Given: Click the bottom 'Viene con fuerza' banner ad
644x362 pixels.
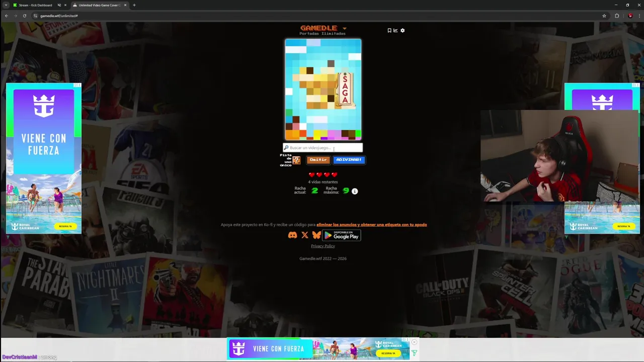Looking at the screenshot, I should 319,349.
